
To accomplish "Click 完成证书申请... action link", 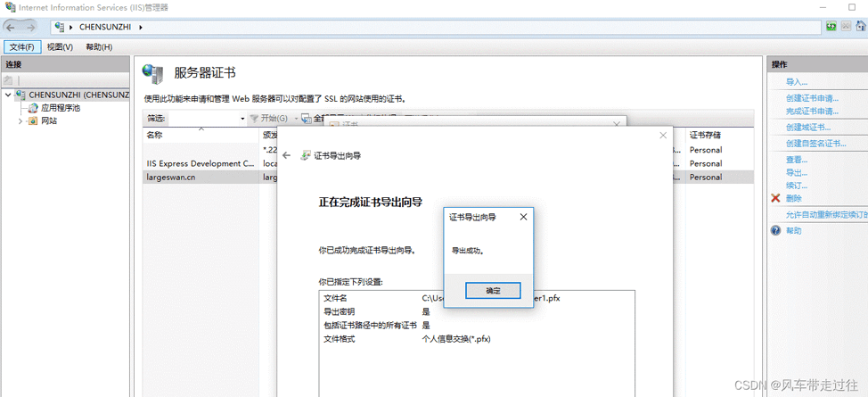I will click(812, 111).
